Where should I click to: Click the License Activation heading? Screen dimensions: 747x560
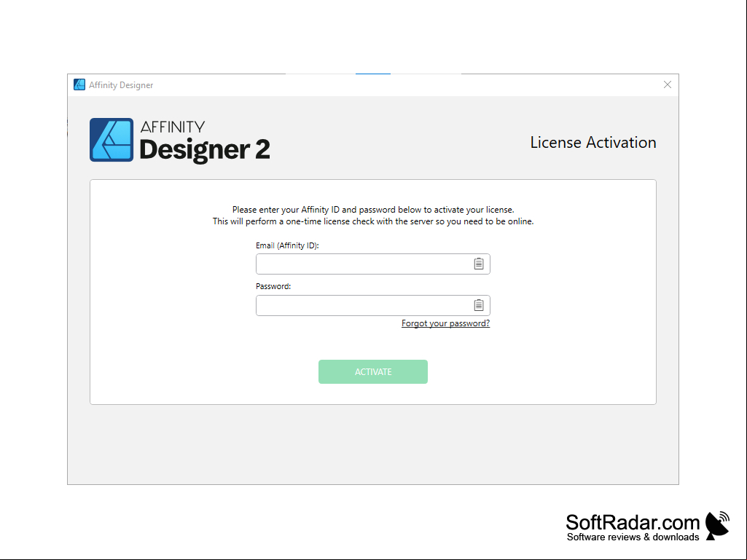[x=593, y=143]
